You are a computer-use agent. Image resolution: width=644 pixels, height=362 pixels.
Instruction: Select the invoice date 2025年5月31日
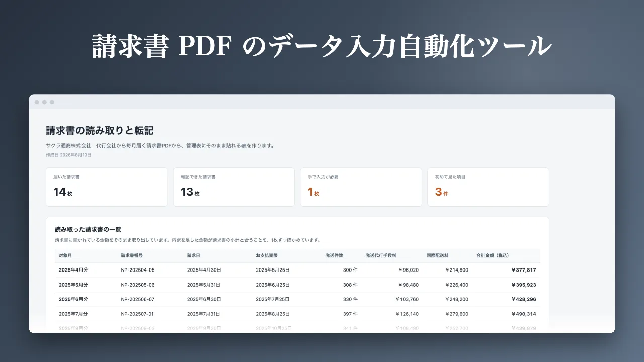click(x=204, y=285)
